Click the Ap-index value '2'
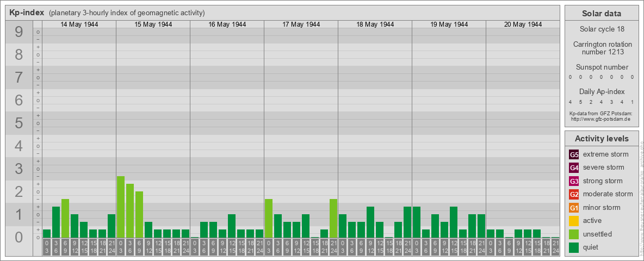 point(591,102)
